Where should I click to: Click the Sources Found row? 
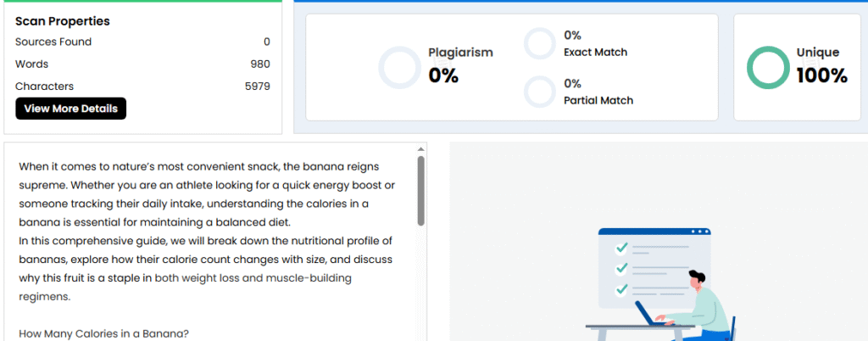tap(142, 42)
